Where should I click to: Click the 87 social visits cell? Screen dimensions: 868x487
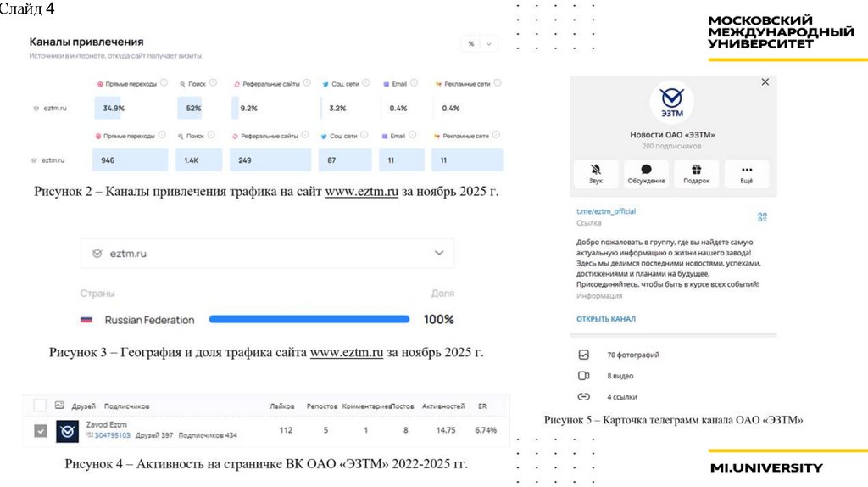point(345,160)
